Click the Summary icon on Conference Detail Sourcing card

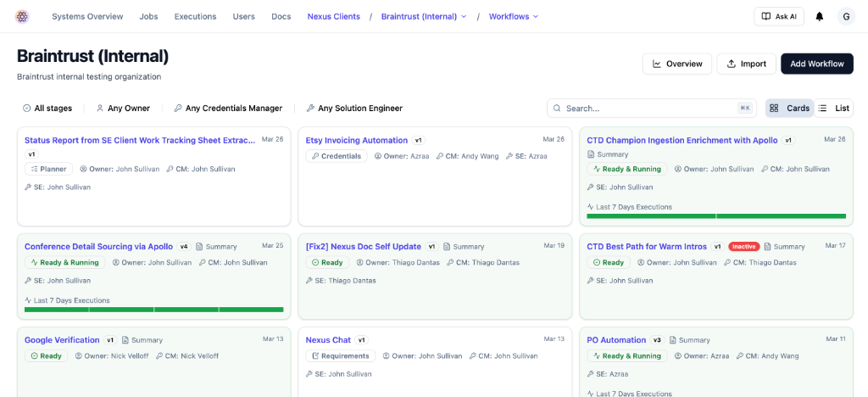[x=199, y=247]
